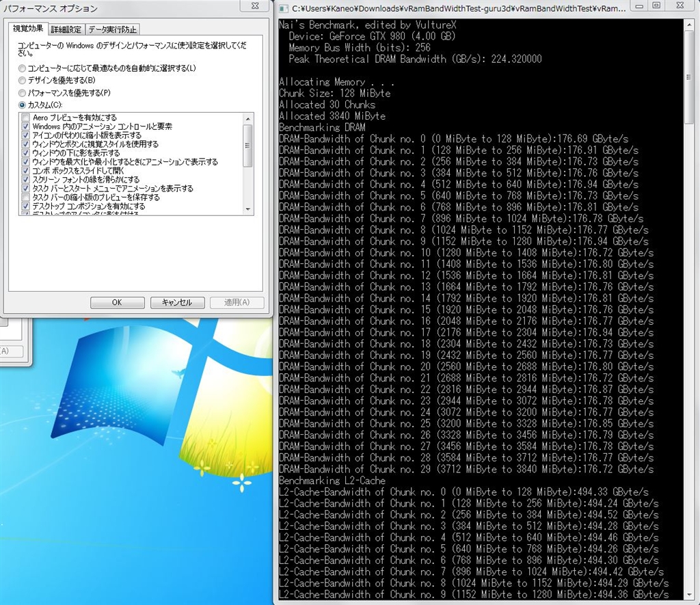Toggle スクリーン フォントの縁を滑らかにする checkbox
Image resolution: width=700 pixels, height=605 pixels.
click(25, 180)
